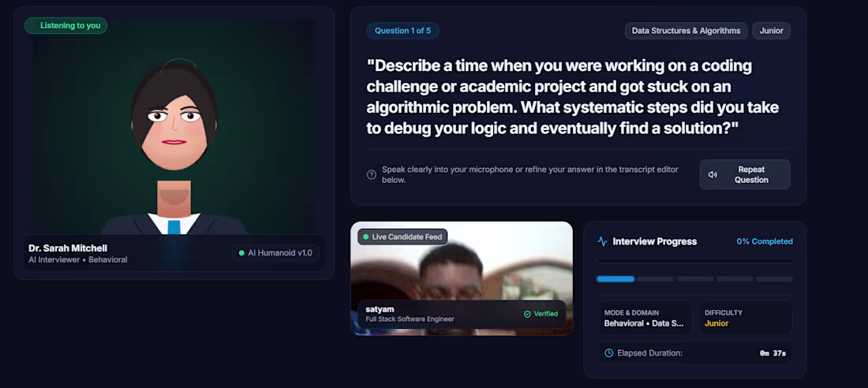The image size is (868, 388).
Task: Click the Interview Progress pulse icon
Action: [x=602, y=241]
